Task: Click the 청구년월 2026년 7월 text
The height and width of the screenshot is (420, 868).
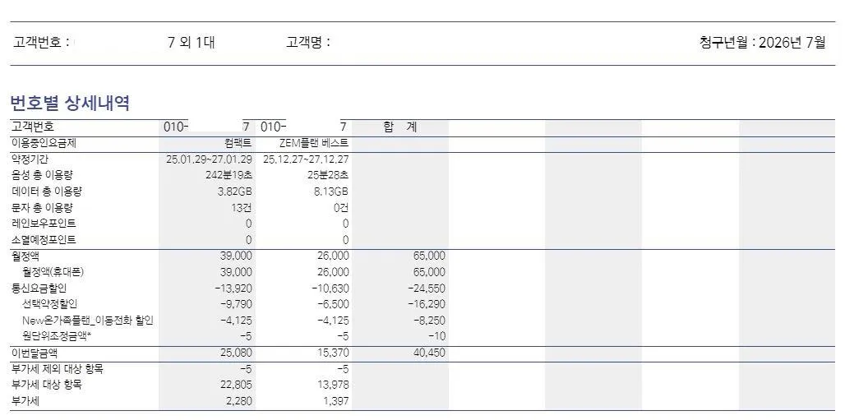Action: 762,42
